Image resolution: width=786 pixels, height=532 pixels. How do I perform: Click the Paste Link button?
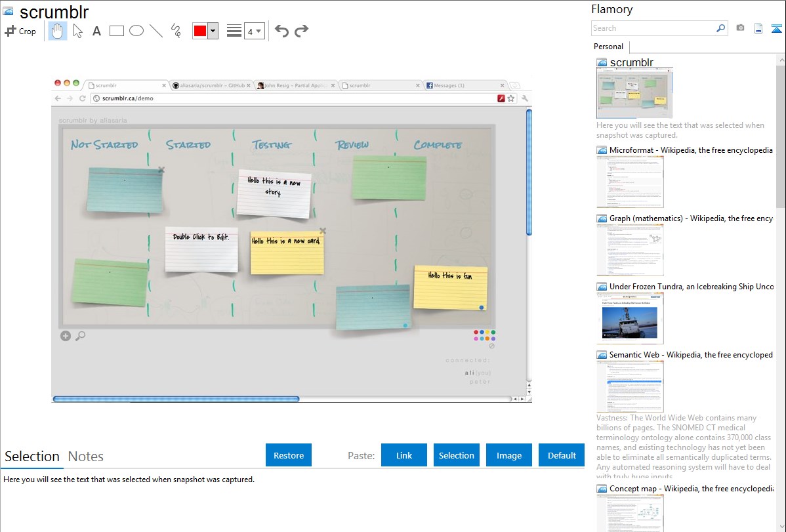pyautogui.click(x=404, y=455)
